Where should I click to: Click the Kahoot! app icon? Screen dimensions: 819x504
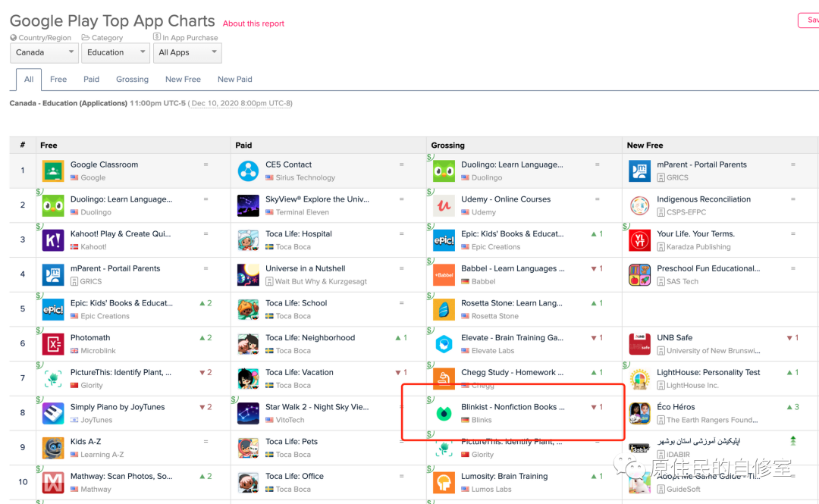[x=53, y=240]
